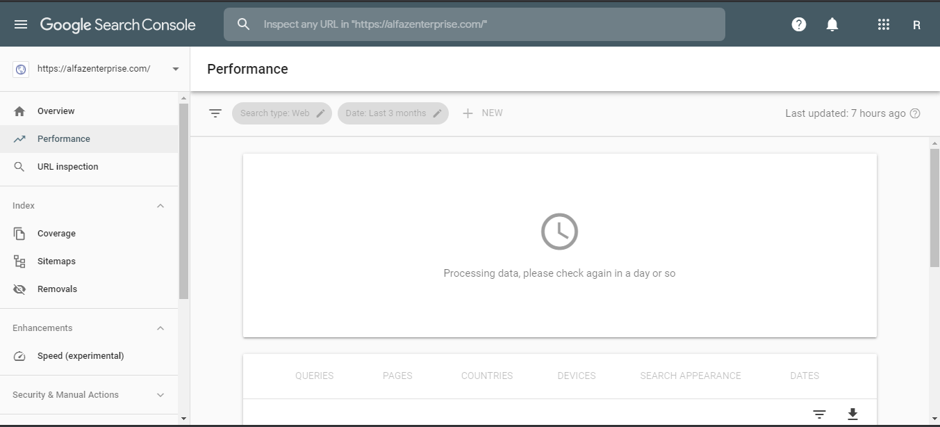Click the https://alfazenterprise.com/ property name
940x427 pixels.
[94, 69]
